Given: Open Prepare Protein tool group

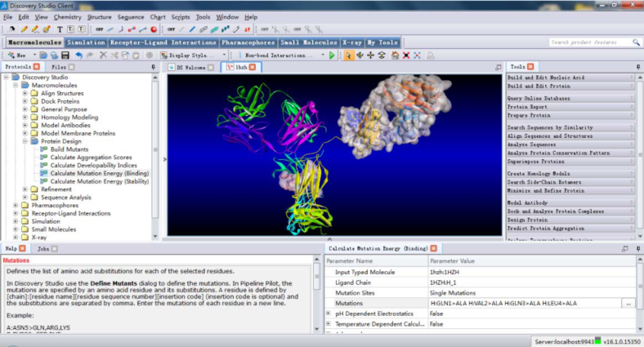Looking at the screenshot, I should (570, 115).
